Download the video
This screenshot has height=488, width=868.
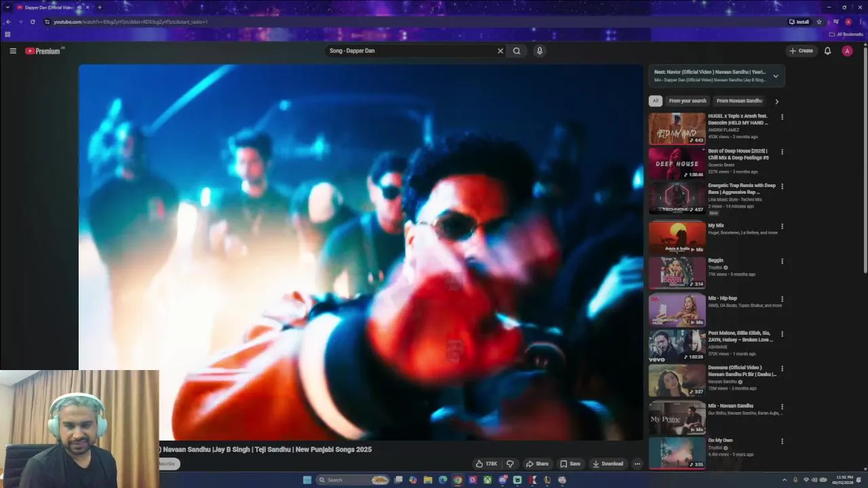(608, 464)
